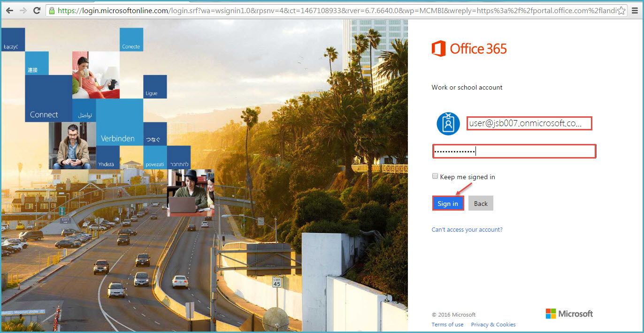Click the Office 365 logo
The width and height of the screenshot is (644, 333).
click(469, 49)
